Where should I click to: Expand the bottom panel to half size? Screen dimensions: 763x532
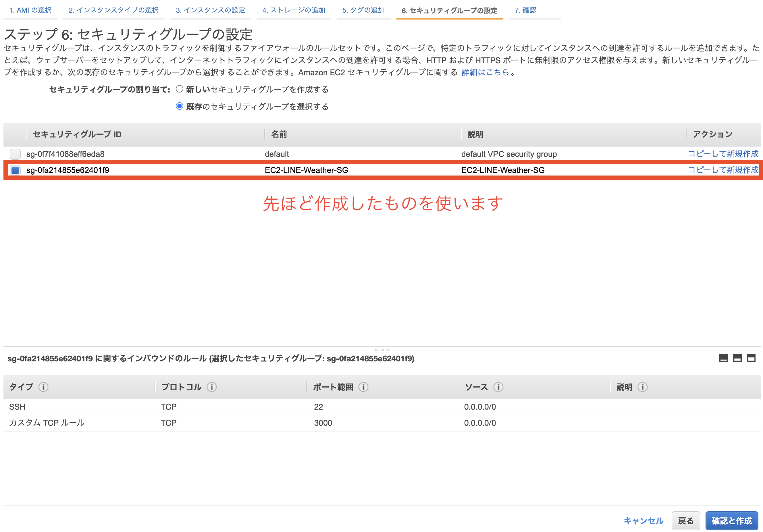738,358
